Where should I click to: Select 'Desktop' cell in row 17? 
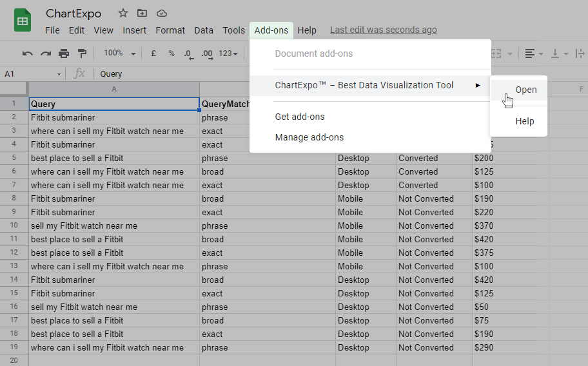coord(366,321)
